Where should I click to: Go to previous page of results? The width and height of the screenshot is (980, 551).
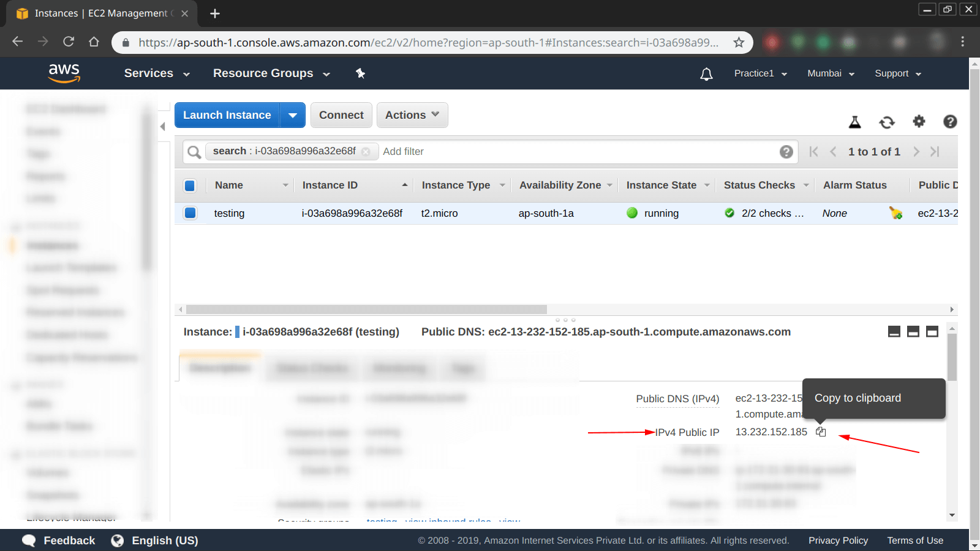(833, 152)
